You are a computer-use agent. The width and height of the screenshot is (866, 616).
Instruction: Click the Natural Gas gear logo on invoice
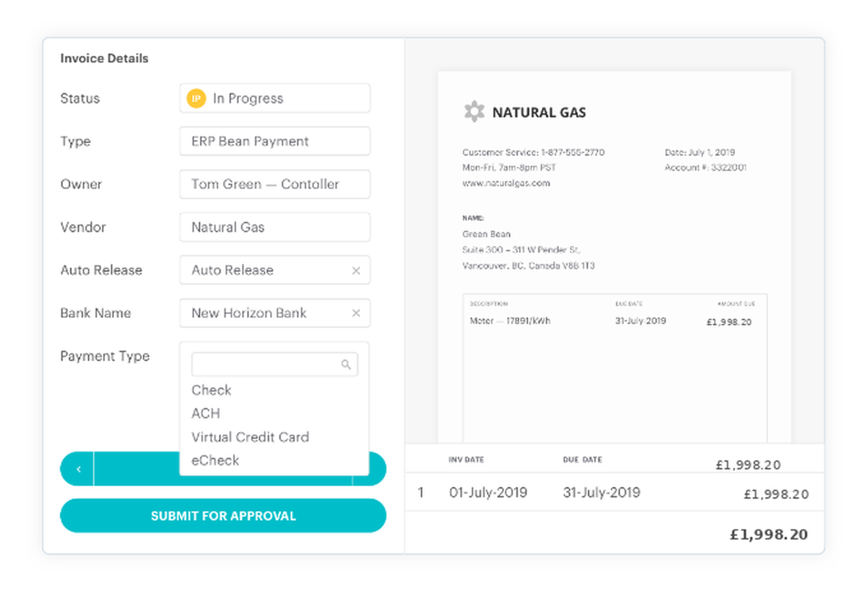click(474, 112)
